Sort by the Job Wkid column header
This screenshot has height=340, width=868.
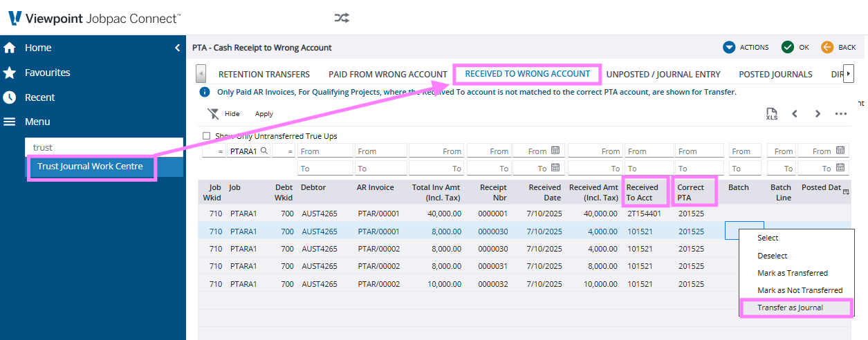click(x=212, y=192)
